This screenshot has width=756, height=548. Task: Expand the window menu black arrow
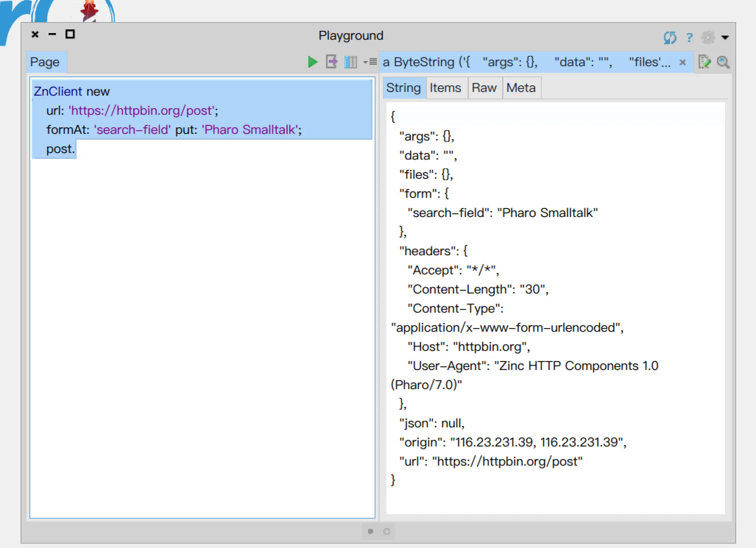(x=725, y=37)
